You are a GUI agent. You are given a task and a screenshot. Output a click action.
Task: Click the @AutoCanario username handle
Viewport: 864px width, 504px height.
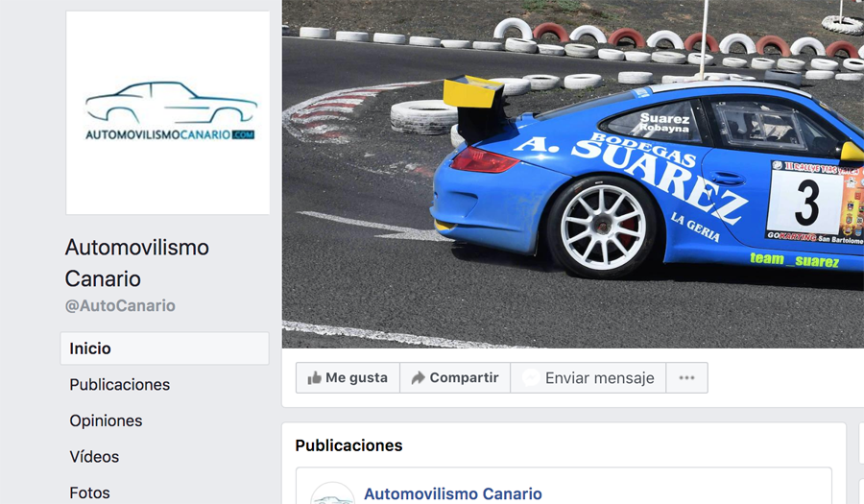coord(120,305)
